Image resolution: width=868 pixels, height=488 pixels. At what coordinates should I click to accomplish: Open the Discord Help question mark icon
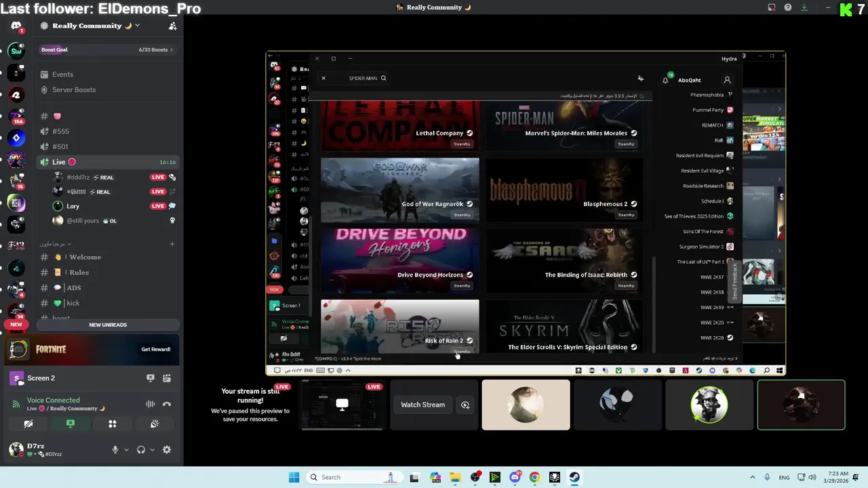click(788, 7)
